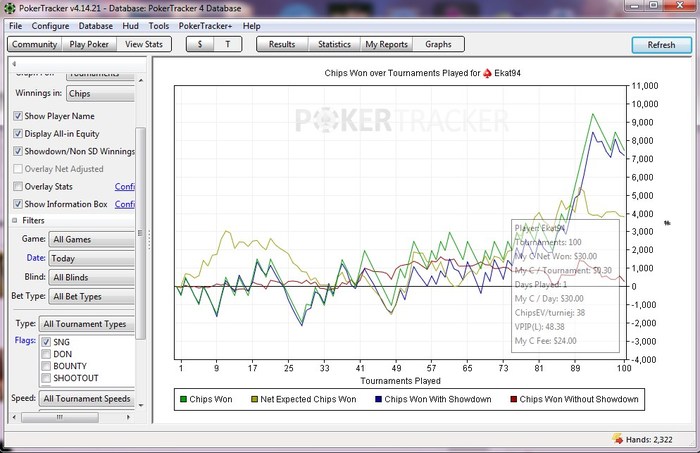This screenshot has height=453, width=700.
Task: Click the green Chips Won legend swatch
Action: (x=183, y=399)
